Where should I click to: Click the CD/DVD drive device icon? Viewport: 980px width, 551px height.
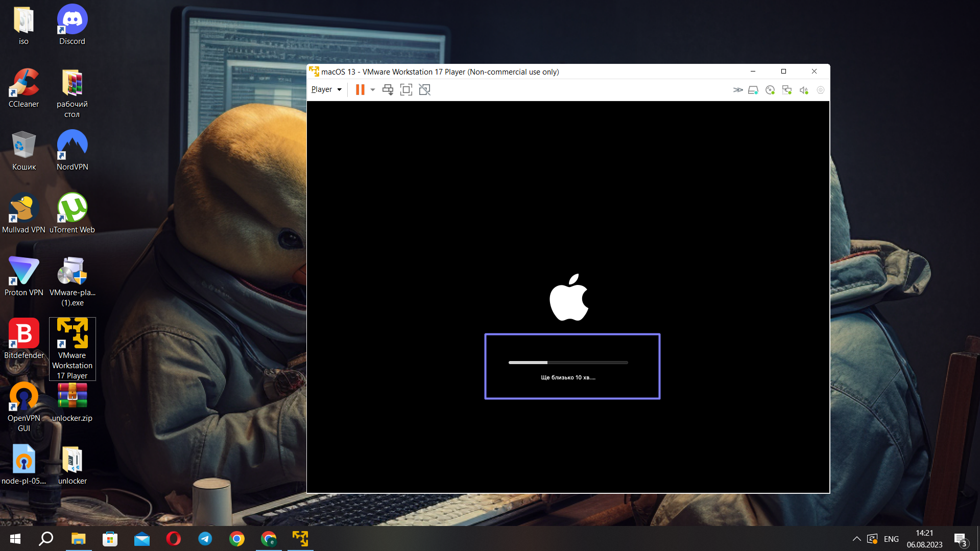(x=770, y=90)
